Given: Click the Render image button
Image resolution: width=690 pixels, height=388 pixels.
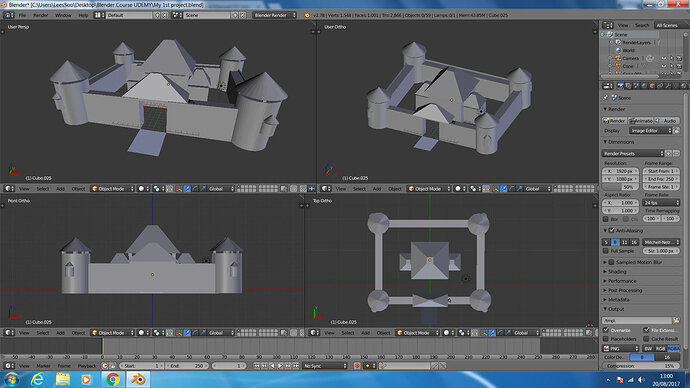Looking at the screenshot, I should click(x=614, y=121).
